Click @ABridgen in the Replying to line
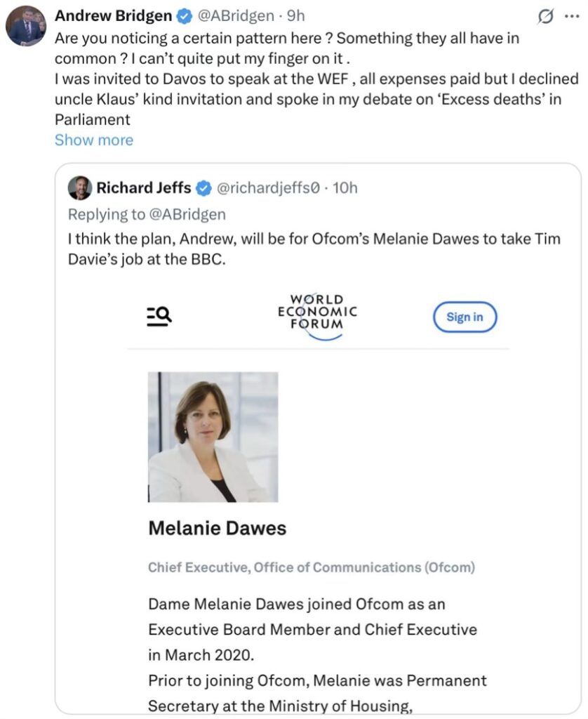 [188, 214]
